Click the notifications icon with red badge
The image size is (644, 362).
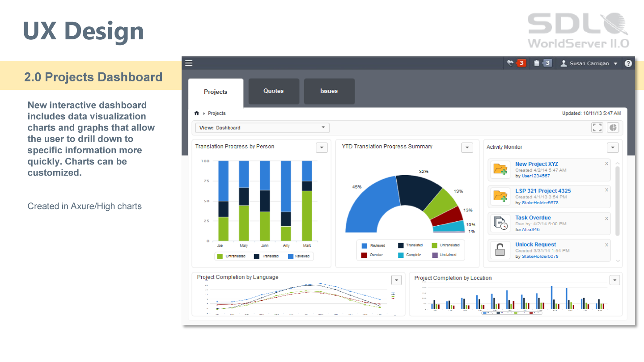[x=516, y=63]
